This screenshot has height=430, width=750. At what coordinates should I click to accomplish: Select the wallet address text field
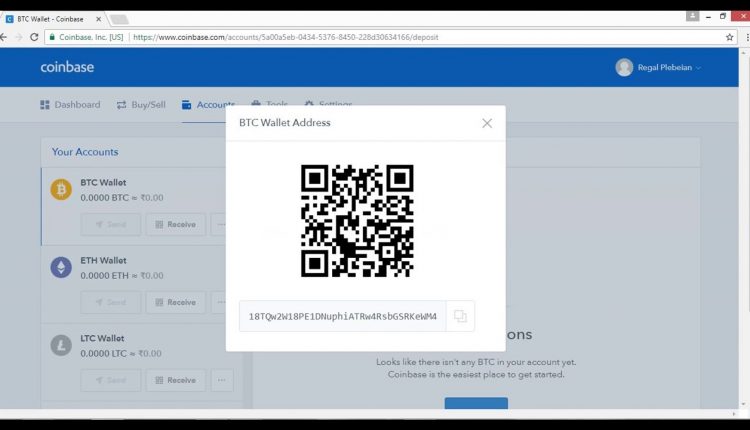point(342,316)
